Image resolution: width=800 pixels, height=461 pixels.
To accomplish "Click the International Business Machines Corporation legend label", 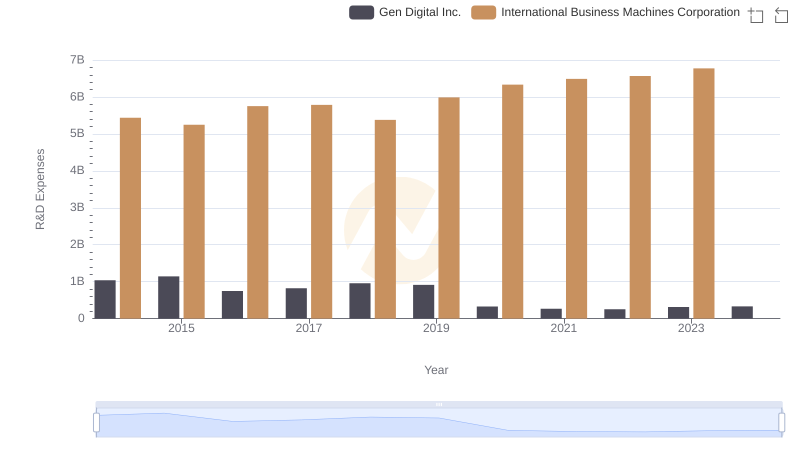I will click(620, 12).
